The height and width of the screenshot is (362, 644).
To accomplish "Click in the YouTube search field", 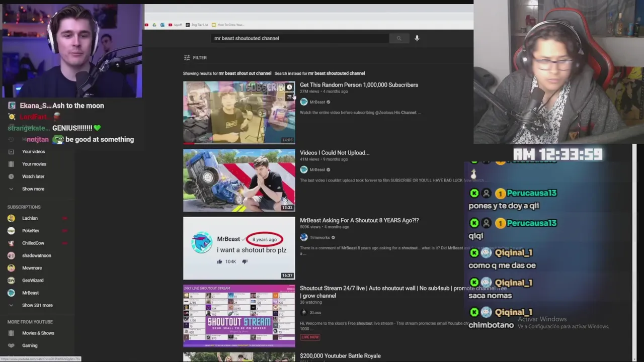I will click(x=300, y=38).
